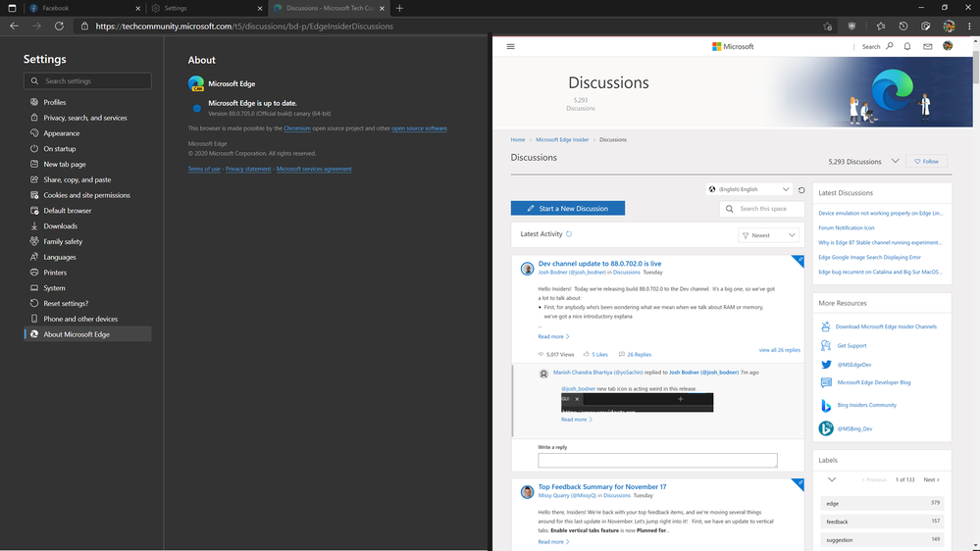The image size is (980, 551).
Task: Click the Write a reply text box
Action: 657,461
